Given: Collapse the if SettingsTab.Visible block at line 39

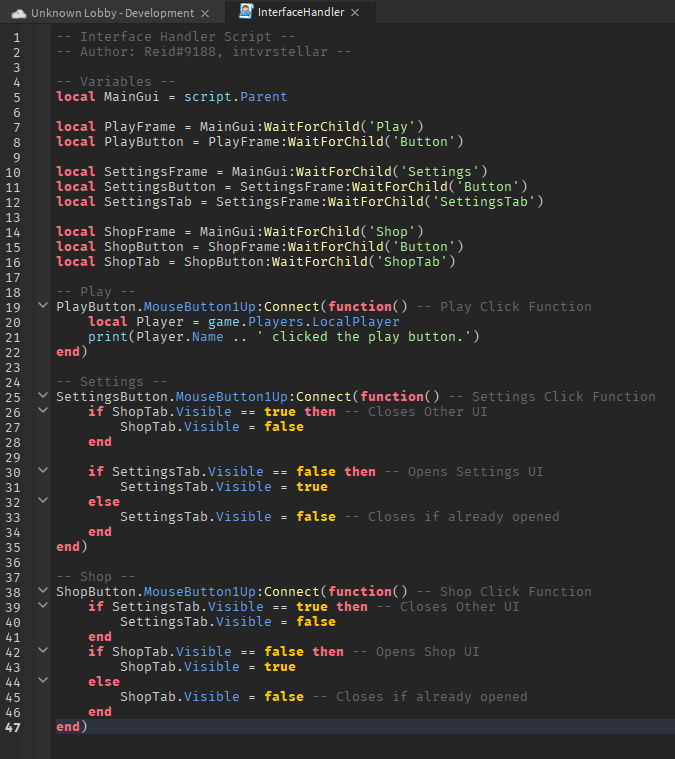Looking at the screenshot, I should point(43,606).
